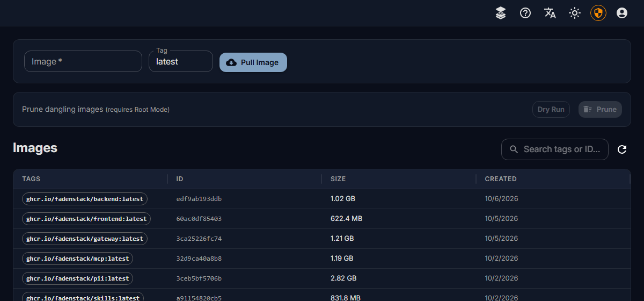The image size is (644, 301).
Task: Click the Prune button
Action: (x=600, y=110)
